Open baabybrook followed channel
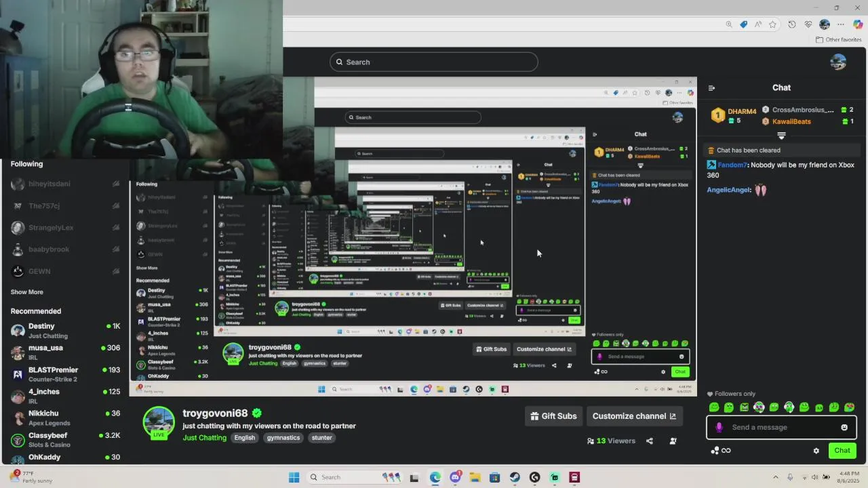This screenshot has width=868, height=488. click(65, 249)
